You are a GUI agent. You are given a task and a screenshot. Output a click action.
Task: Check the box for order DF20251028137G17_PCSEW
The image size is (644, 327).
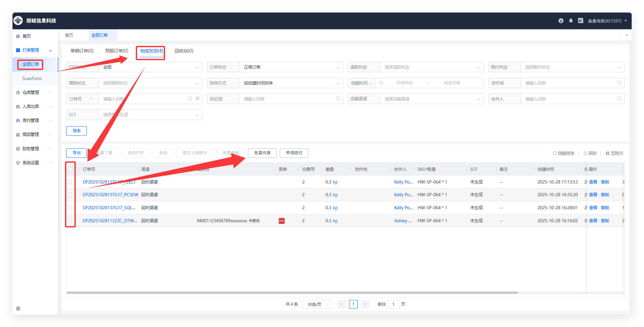tap(70, 195)
